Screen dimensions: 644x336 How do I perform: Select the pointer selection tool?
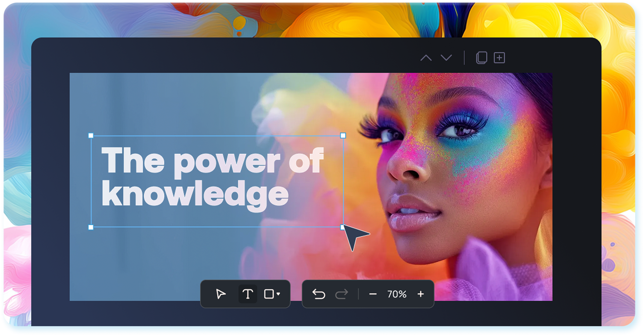pos(221,294)
